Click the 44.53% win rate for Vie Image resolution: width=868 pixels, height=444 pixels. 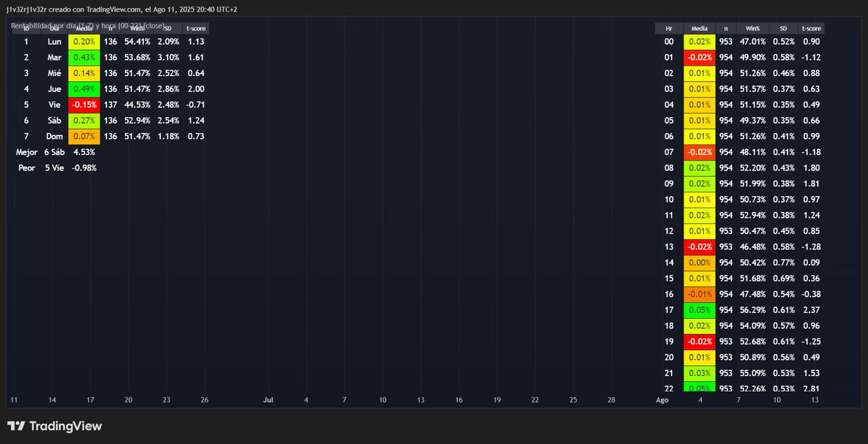coord(137,105)
